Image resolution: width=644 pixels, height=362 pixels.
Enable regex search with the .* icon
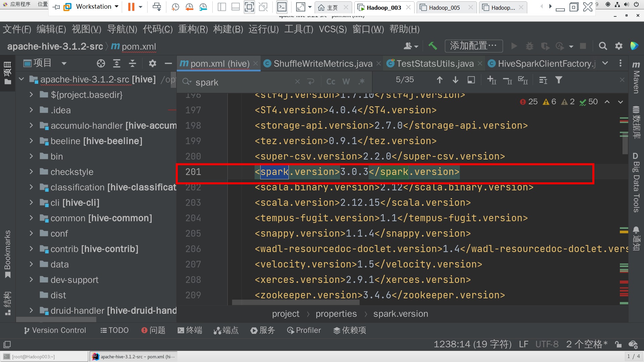(x=362, y=81)
